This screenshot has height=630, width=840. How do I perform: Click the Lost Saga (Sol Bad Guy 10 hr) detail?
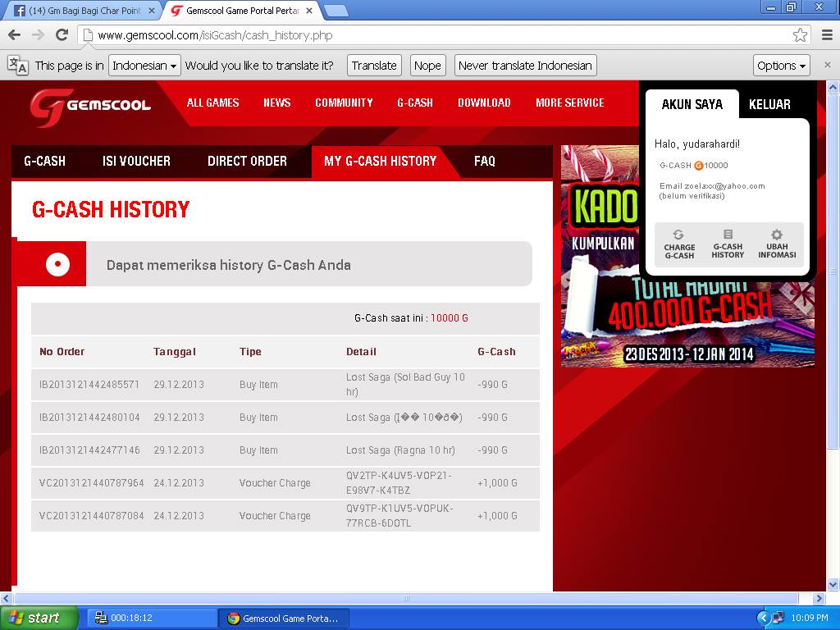coord(405,384)
